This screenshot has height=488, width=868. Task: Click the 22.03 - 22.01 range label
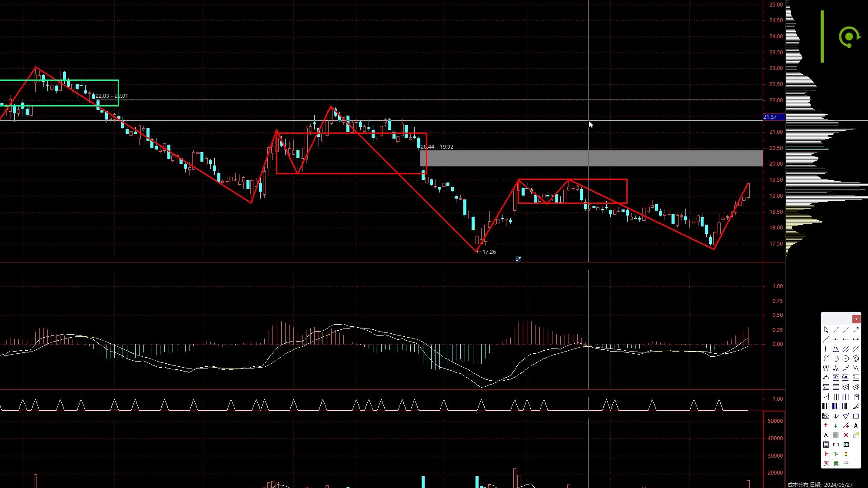coord(112,96)
